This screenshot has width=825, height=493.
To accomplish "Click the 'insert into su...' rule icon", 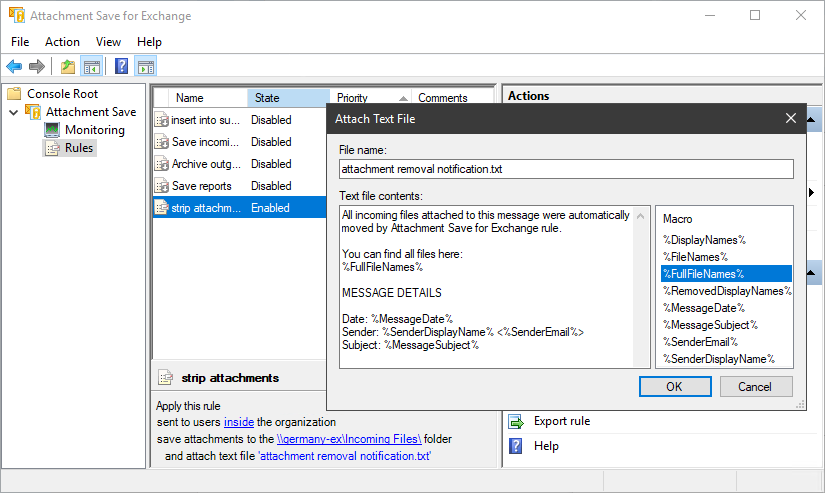I will tap(162, 120).
